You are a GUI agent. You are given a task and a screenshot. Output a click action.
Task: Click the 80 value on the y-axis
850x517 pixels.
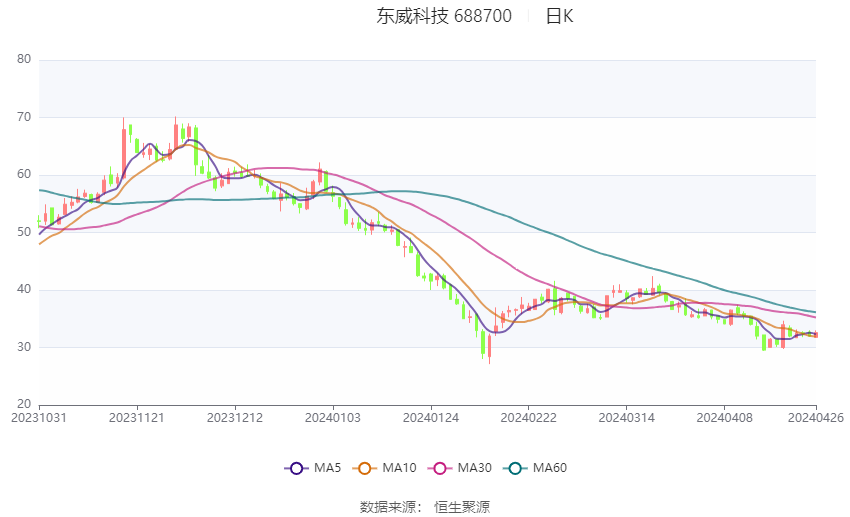24,59
